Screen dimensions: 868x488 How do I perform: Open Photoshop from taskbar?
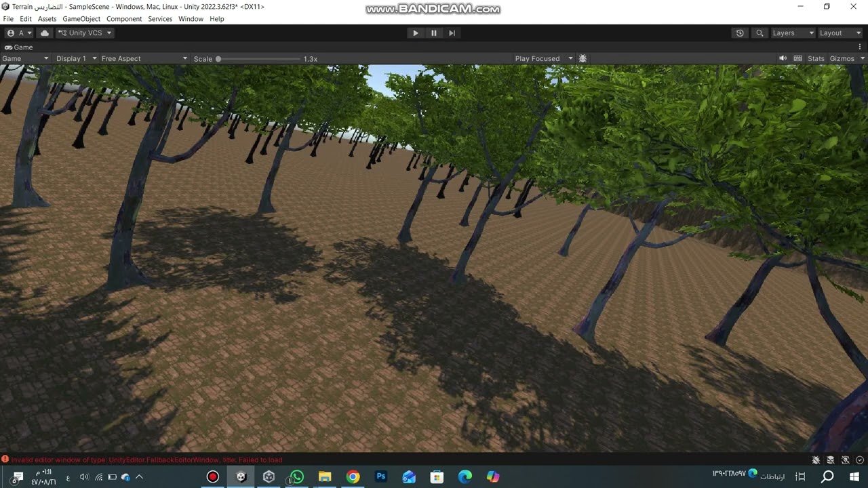(x=380, y=476)
